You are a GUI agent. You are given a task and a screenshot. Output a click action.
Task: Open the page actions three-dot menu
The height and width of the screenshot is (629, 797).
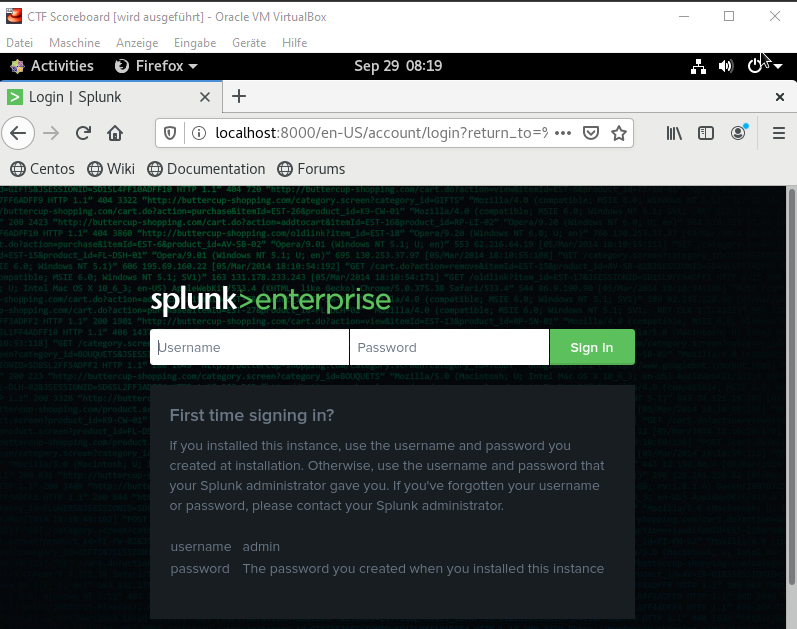point(562,133)
